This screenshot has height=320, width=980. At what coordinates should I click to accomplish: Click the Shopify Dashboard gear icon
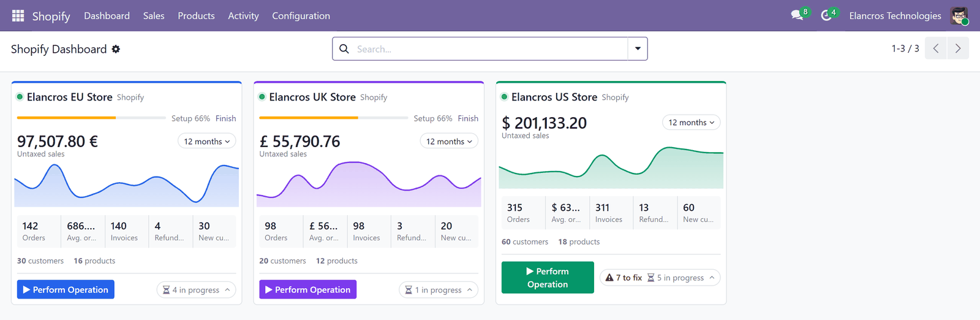[116, 49]
